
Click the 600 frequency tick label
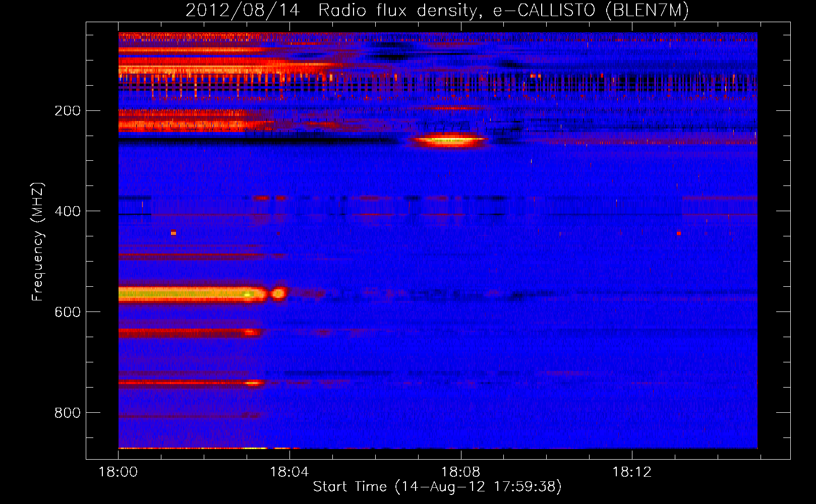[68, 312]
